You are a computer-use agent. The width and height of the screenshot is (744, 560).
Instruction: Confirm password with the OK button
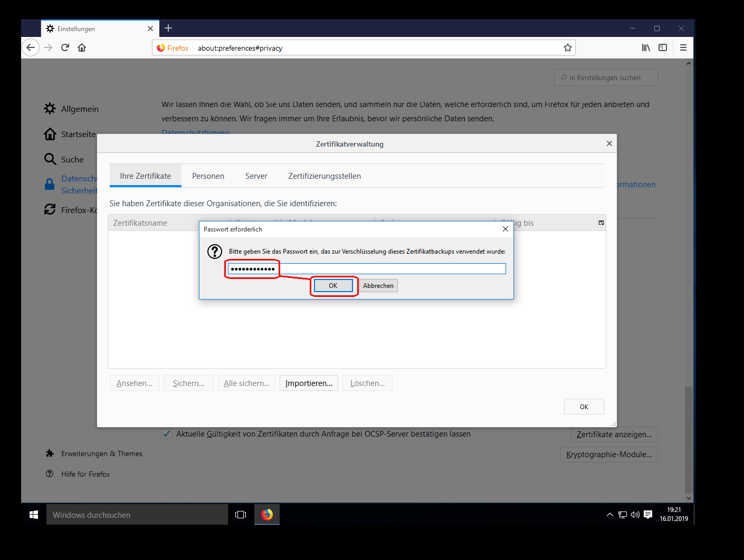(333, 286)
